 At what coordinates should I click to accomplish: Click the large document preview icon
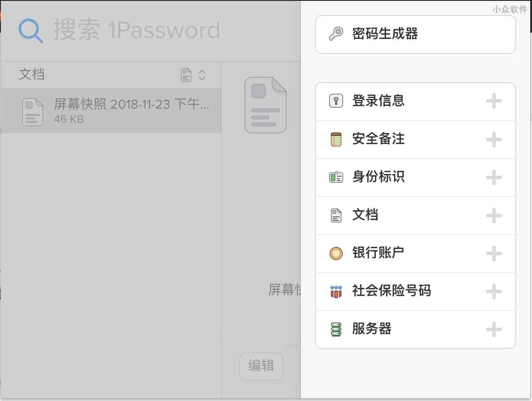point(266,105)
